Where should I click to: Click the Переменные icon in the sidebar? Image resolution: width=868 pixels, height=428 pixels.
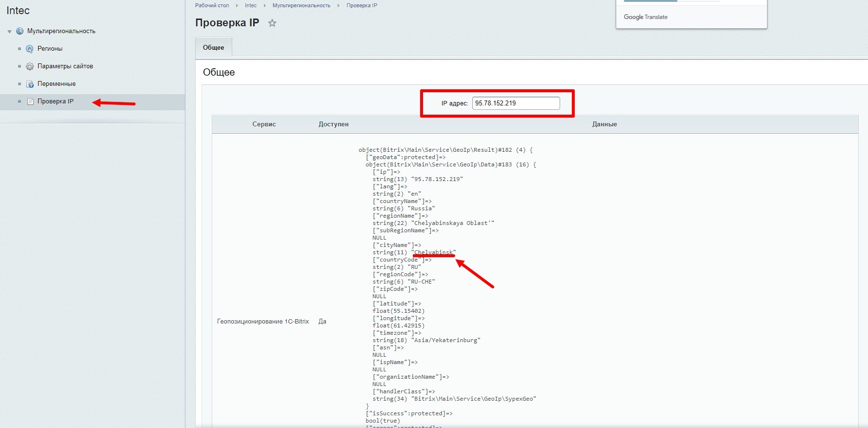coord(30,84)
